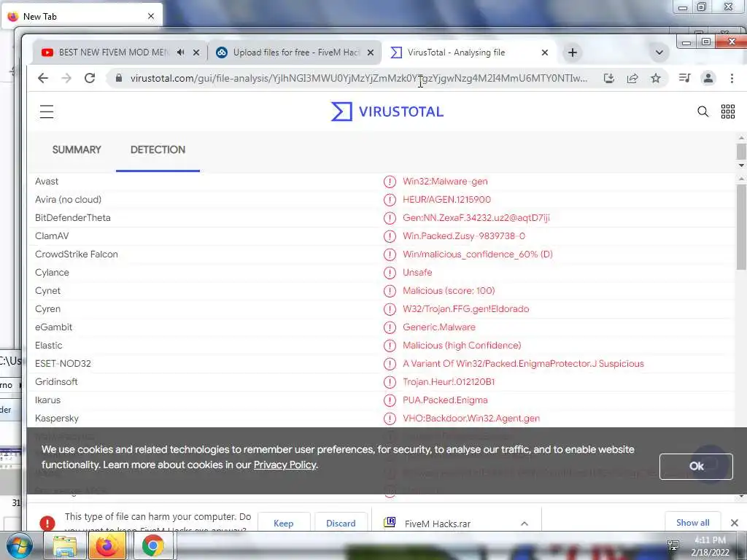Click PUA.Packed.Enigma Ikarus detection

(x=445, y=400)
